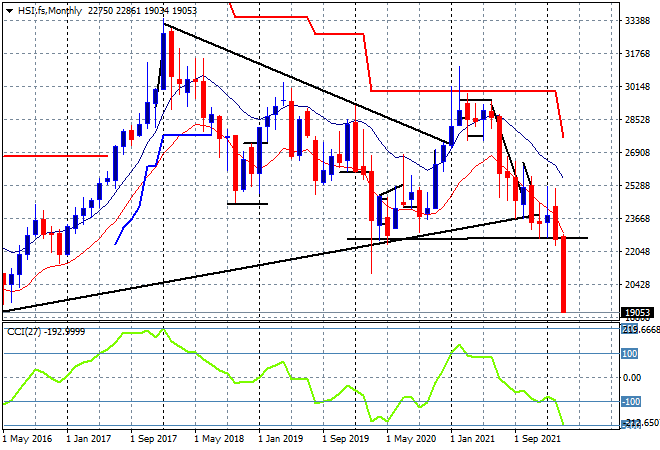Click the CCI 100 level label
This screenshot has width=660, height=450.
point(630,354)
